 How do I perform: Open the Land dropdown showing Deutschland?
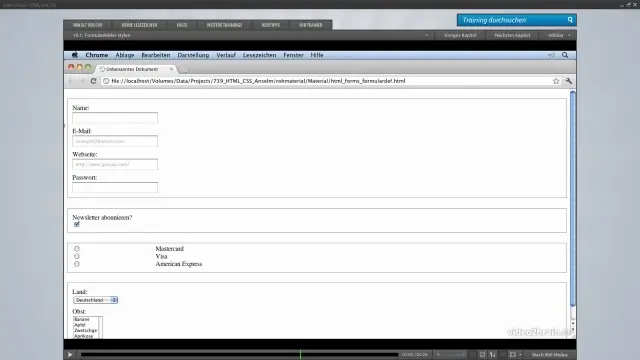coord(96,300)
